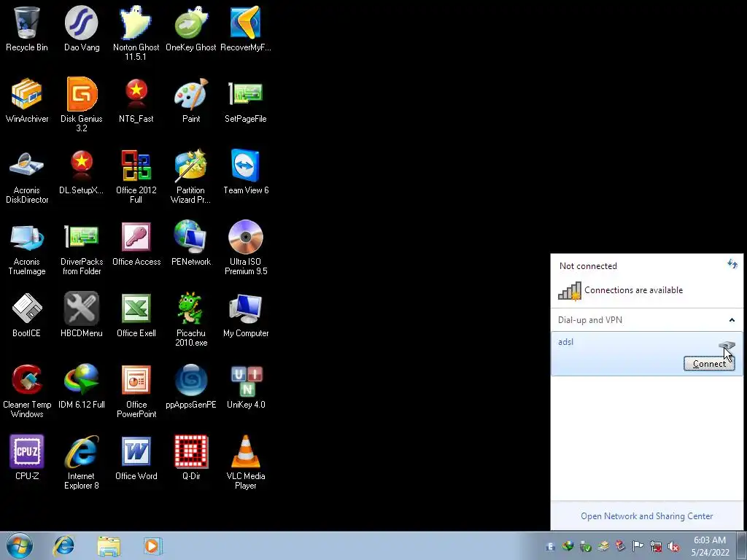
Task: Select the Office Word icon
Action: point(136,457)
